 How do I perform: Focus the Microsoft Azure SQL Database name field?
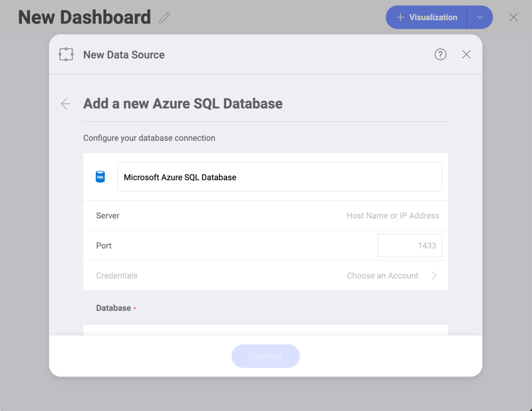coord(279,177)
